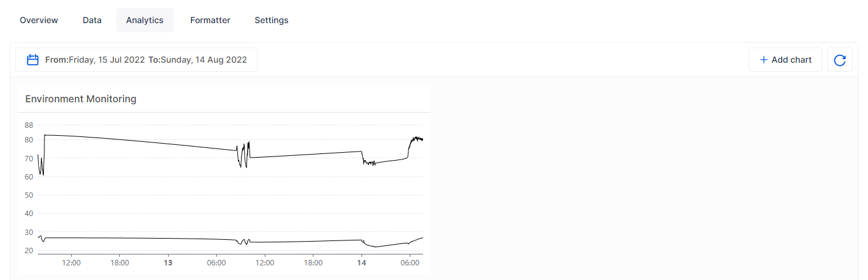Click the lower line near the 30 level
The width and height of the screenshot is (868, 280).
(x=140, y=238)
